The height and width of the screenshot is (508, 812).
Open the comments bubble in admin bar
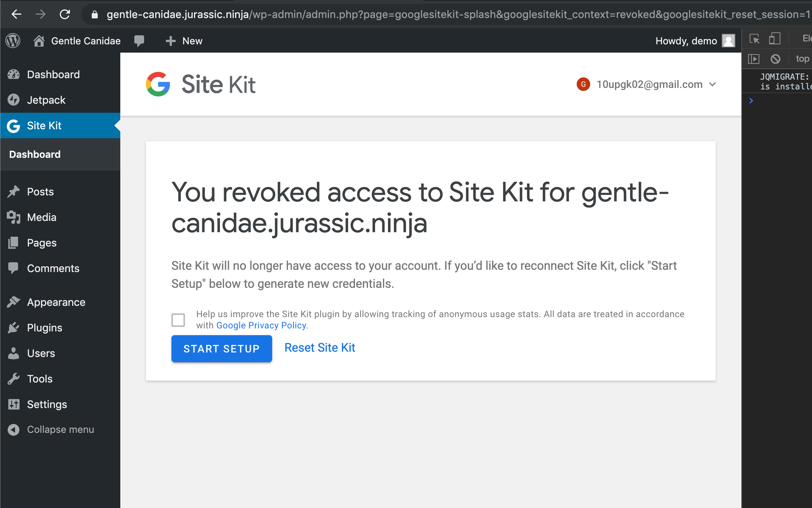[x=139, y=41]
